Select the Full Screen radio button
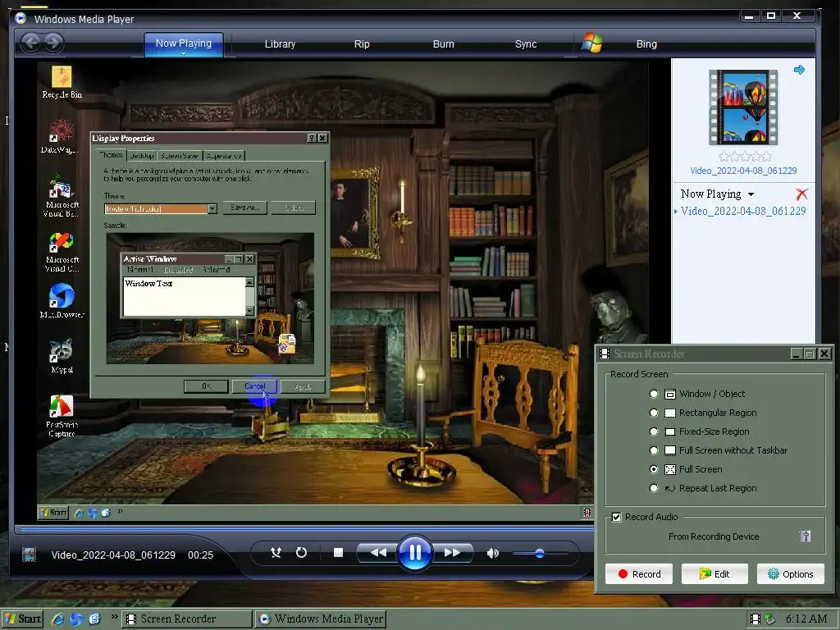840x630 pixels. pyautogui.click(x=654, y=468)
